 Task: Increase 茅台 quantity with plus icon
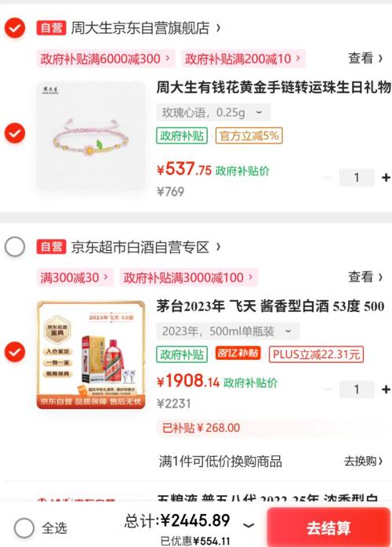pyautogui.click(x=386, y=389)
